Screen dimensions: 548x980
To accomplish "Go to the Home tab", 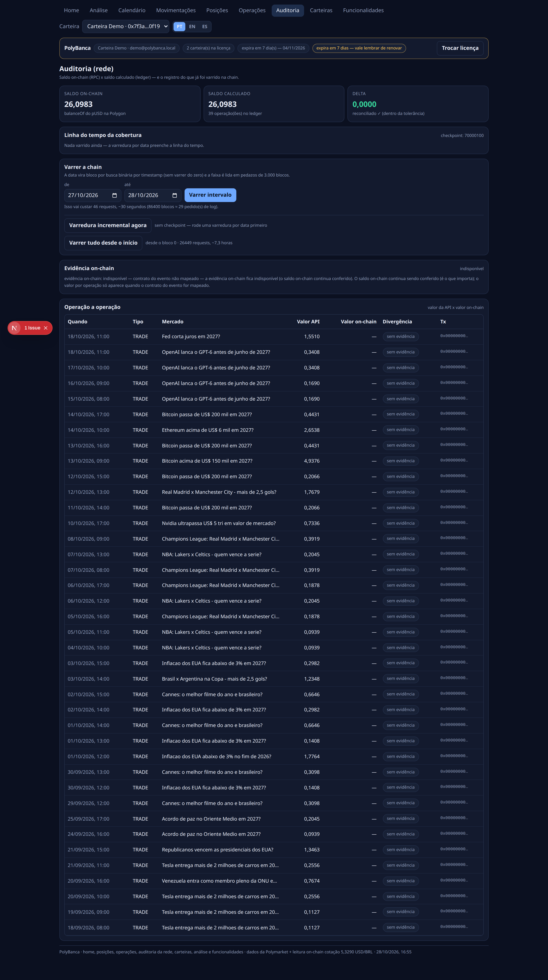I will [72, 10].
